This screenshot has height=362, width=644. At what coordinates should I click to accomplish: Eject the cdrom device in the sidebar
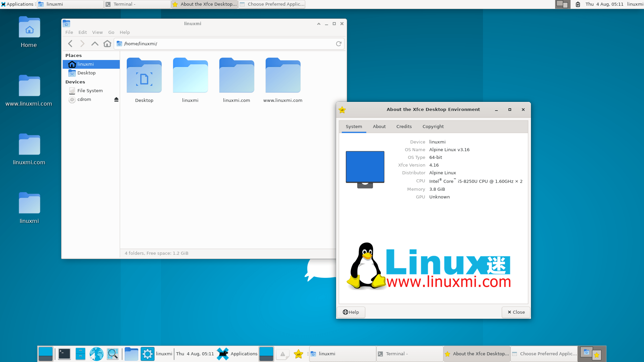[x=116, y=99]
